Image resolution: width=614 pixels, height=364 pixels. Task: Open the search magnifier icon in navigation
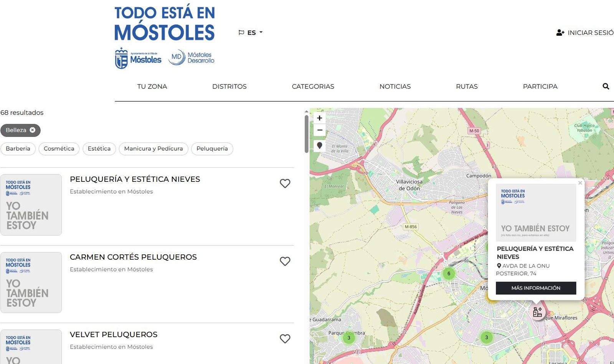tap(606, 86)
